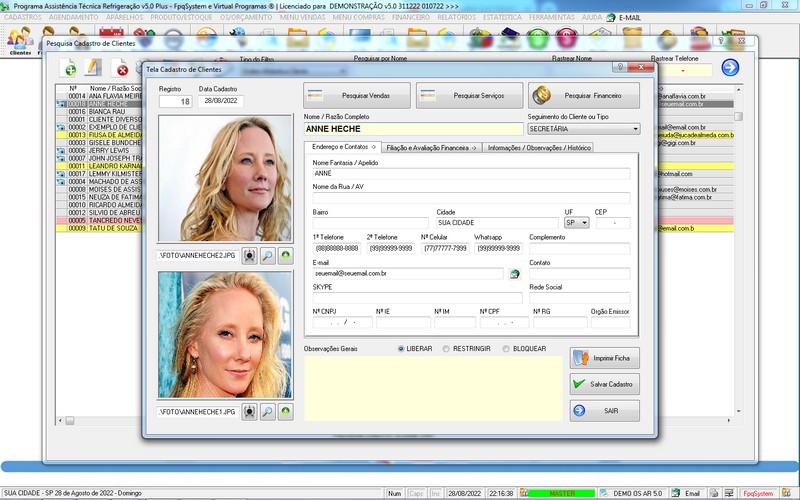Viewport: 800px width, 500px height.
Task: Click the Nº CNPJ input field
Action: [x=342, y=322]
